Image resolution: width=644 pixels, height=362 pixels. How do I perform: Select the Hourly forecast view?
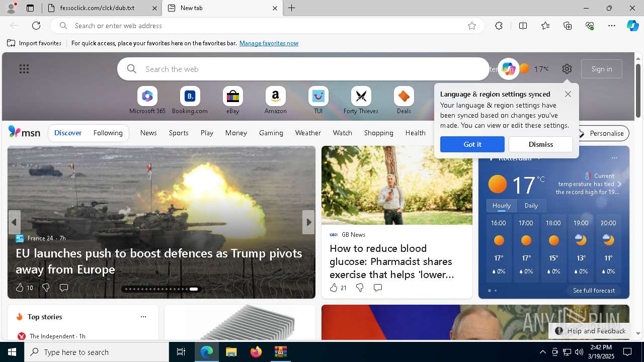[x=501, y=206]
